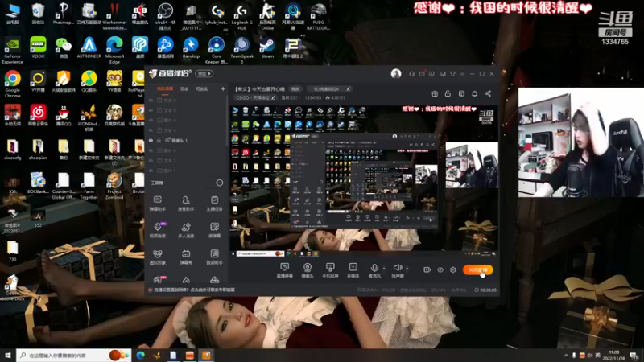Edit the CSGO category tag pencil
The image size is (644, 362).
pyautogui.click(x=274, y=97)
